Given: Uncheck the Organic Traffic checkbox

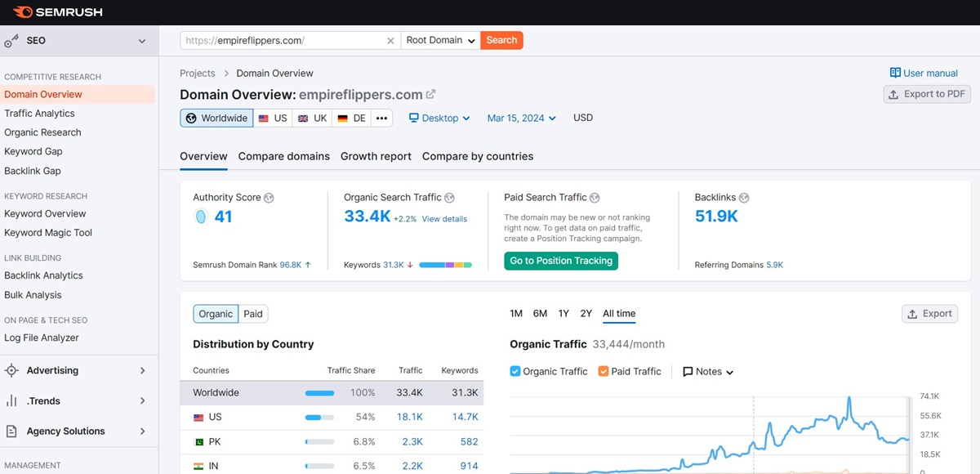Looking at the screenshot, I should pyautogui.click(x=515, y=371).
